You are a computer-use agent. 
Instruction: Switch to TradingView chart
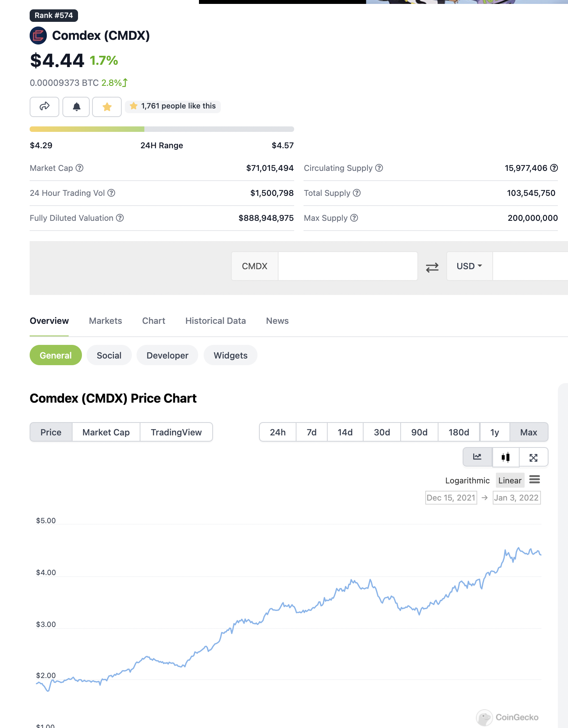click(176, 432)
